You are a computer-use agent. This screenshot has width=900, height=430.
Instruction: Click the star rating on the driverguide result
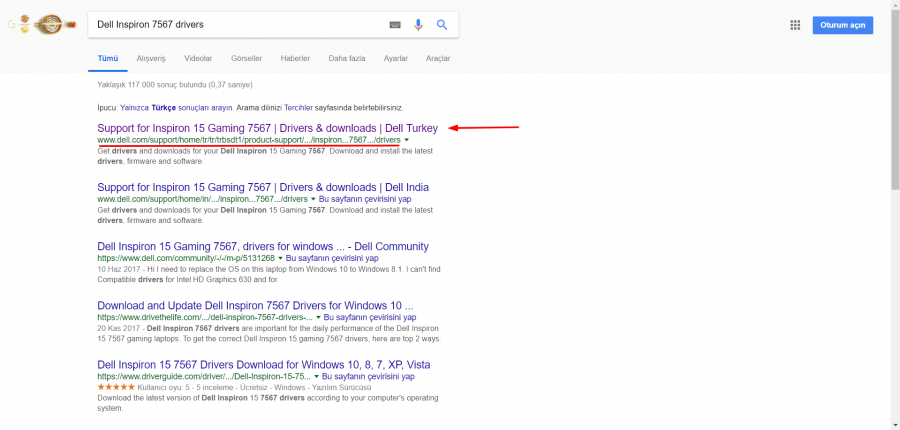(x=117, y=387)
